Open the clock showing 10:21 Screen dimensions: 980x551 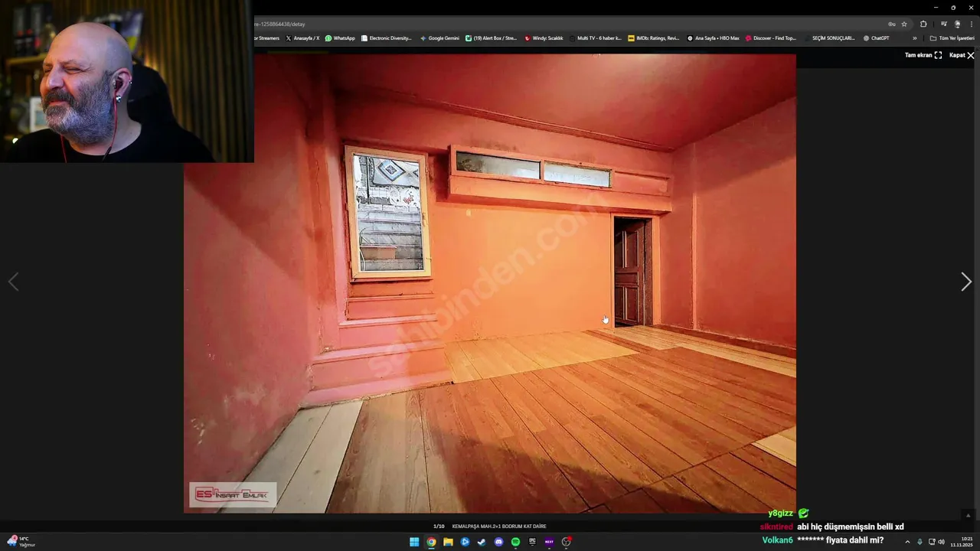[963, 542]
